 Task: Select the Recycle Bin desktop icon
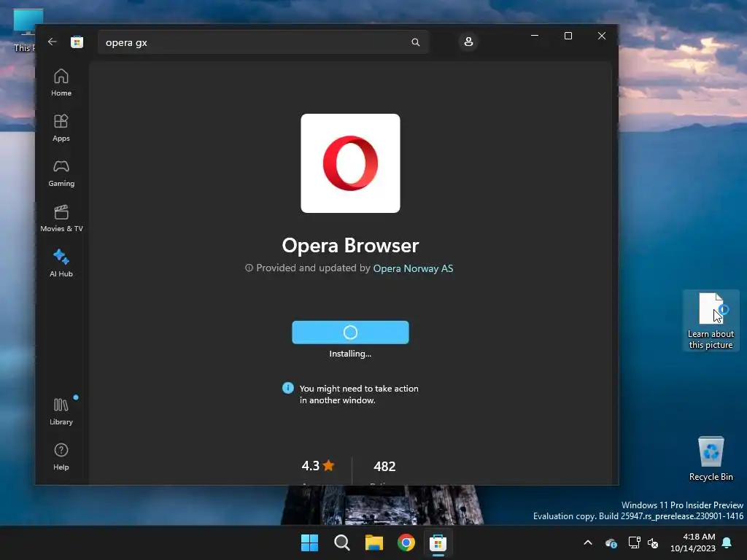pos(711,459)
